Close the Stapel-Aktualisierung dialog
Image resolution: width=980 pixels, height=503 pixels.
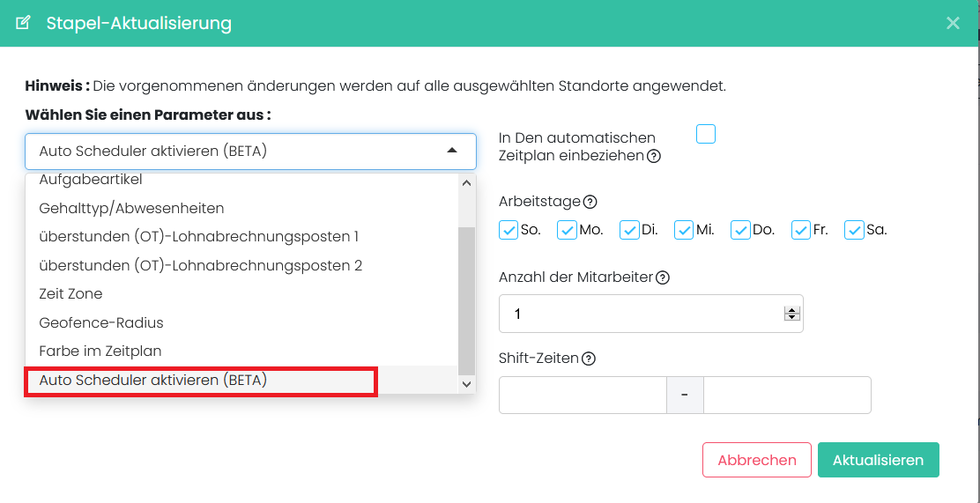[x=953, y=23]
